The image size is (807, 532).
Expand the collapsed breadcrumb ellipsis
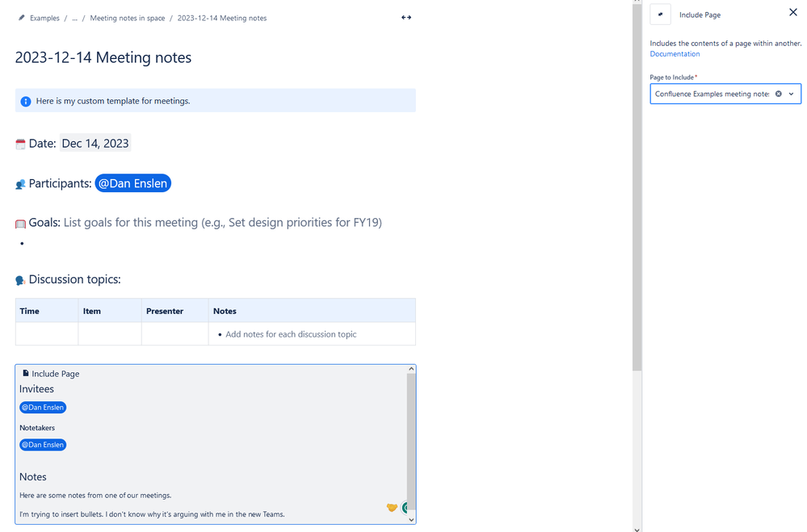(74, 17)
